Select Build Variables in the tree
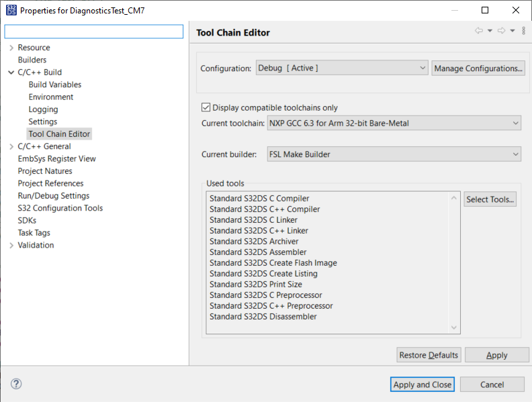The height and width of the screenshot is (402, 532). (54, 85)
